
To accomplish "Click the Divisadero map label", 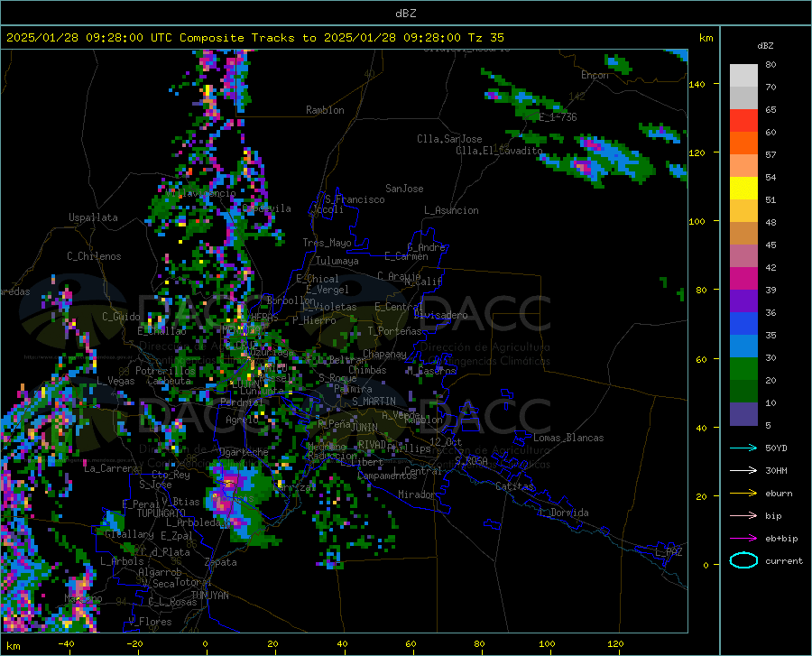I will [x=440, y=315].
